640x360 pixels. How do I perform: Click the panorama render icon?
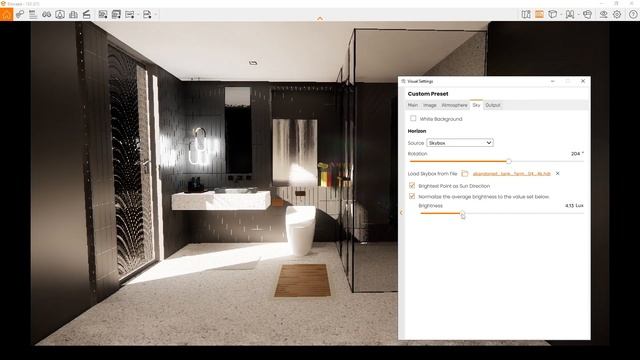point(130,15)
